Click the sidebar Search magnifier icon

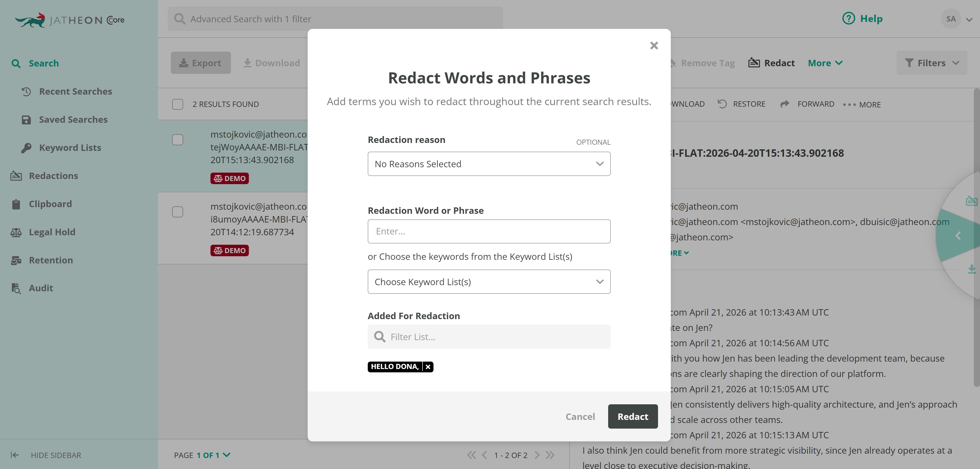coord(16,63)
